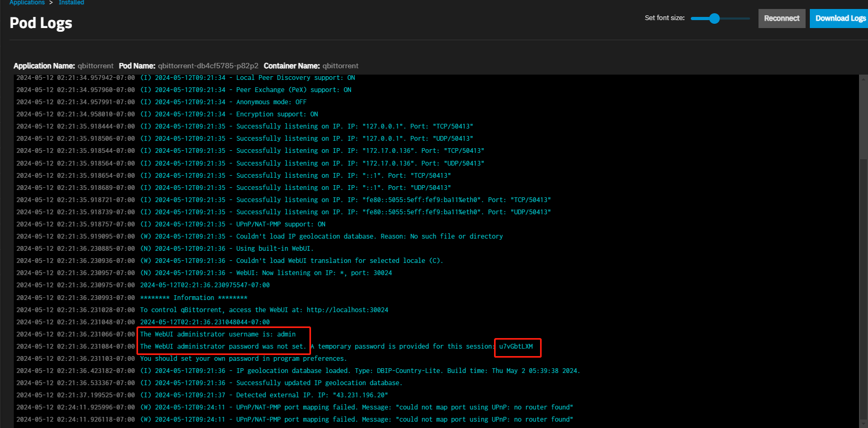Image resolution: width=868 pixels, height=428 pixels.
Task: Click the 'Couldn't load IP geolocation database' warning
Action: (x=260, y=236)
